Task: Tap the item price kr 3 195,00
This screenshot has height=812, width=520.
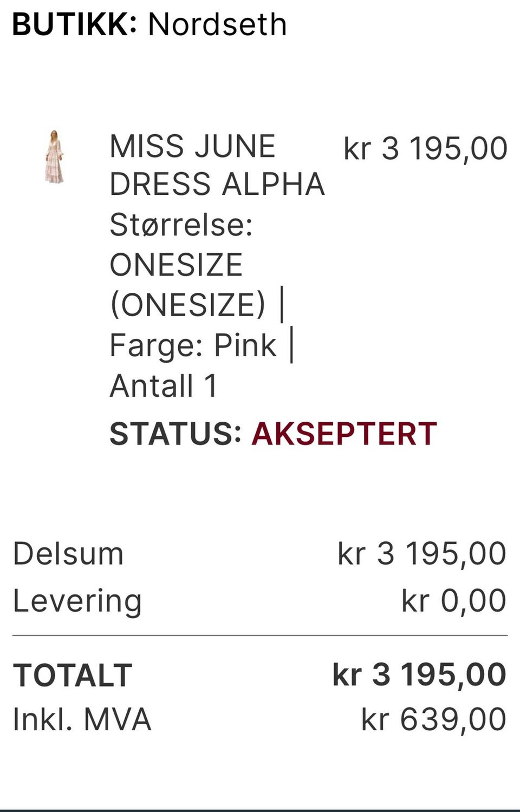Action: [426, 148]
